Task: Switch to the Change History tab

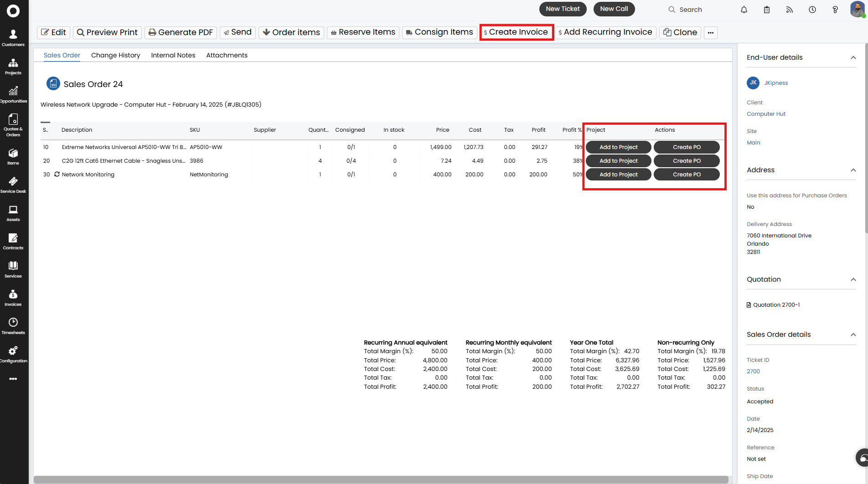Action: click(115, 55)
